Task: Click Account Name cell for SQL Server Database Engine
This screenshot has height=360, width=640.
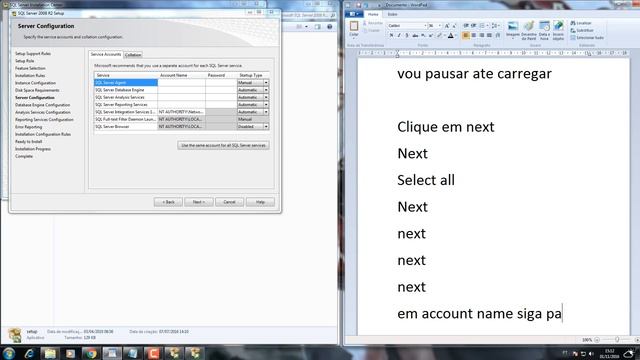Action: [182, 90]
